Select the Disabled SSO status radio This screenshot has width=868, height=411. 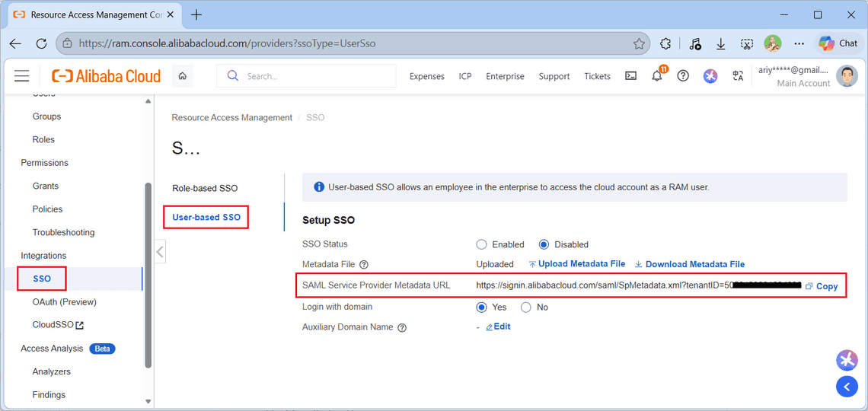pos(544,244)
